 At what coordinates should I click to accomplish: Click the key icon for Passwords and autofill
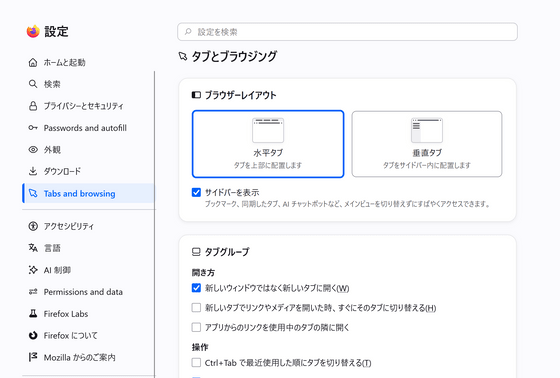click(33, 128)
